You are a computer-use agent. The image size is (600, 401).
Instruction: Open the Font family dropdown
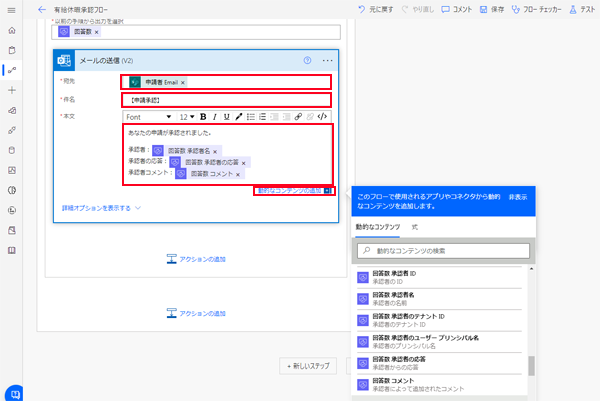[x=149, y=117]
